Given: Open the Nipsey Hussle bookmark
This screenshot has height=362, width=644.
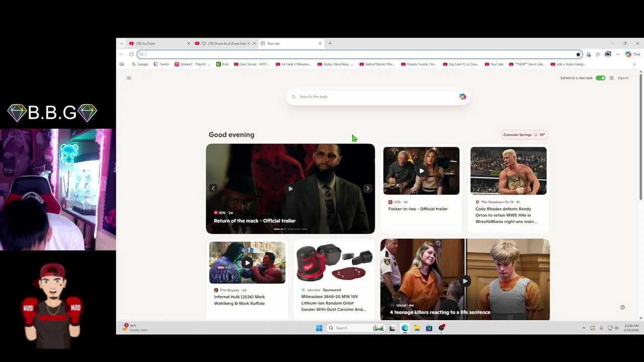Looking at the screenshot, I should pos(419,64).
